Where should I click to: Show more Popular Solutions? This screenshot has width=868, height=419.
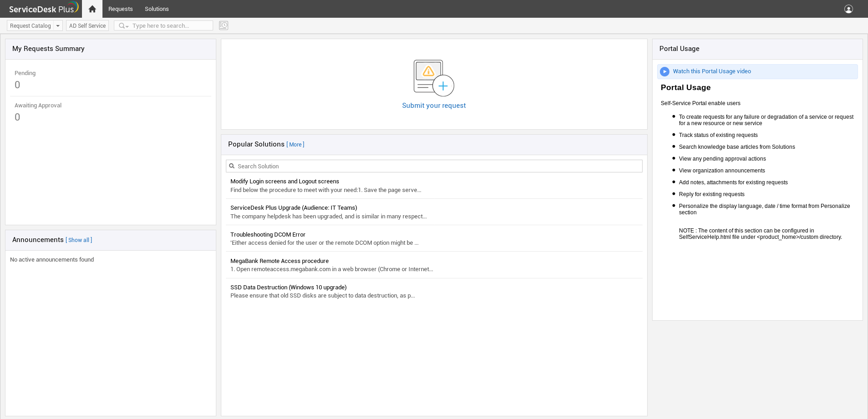pos(296,145)
